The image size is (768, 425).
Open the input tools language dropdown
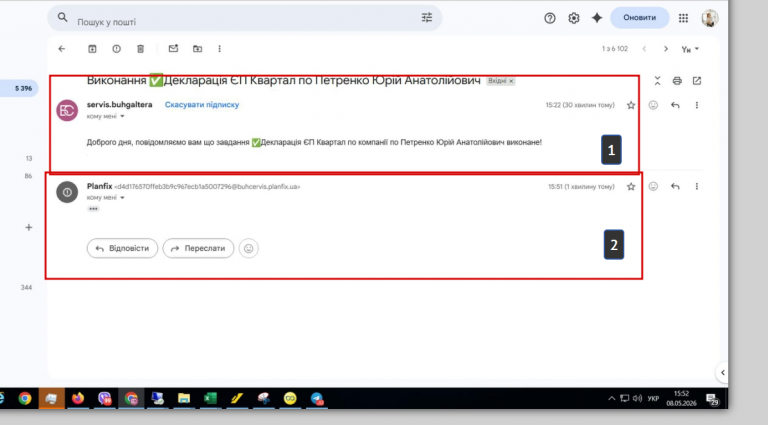click(690, 49)
